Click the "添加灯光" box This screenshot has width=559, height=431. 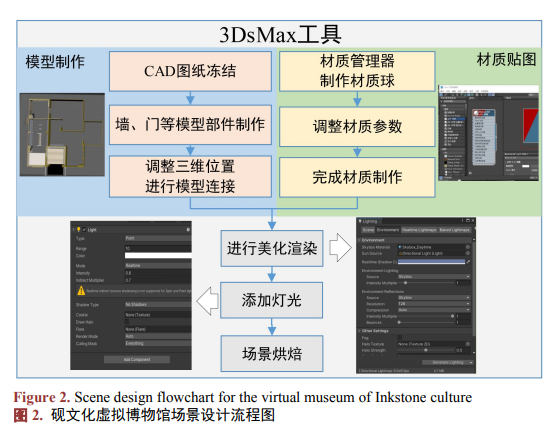click(272, 300)
